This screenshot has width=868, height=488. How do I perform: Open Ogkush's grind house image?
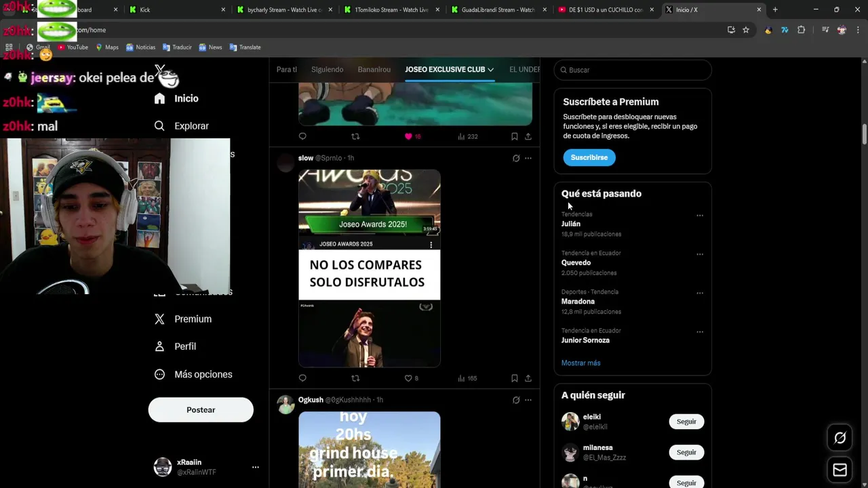pos(370,449)
